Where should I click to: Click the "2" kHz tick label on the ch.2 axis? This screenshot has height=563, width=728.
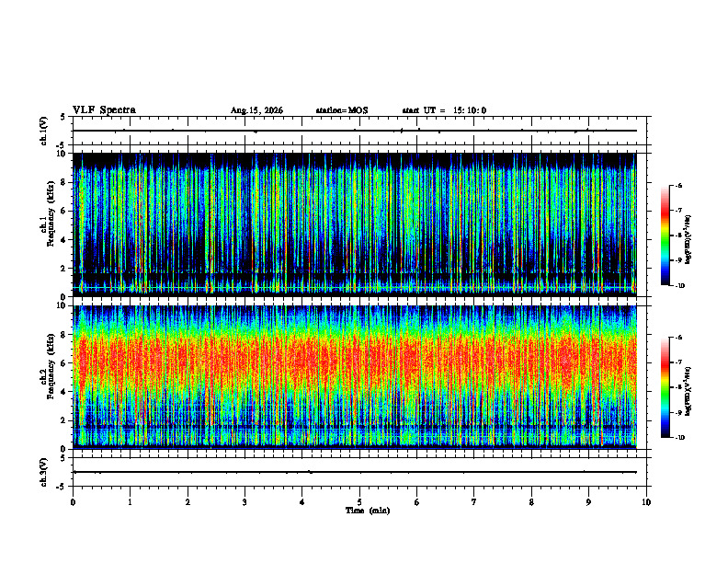63,420
